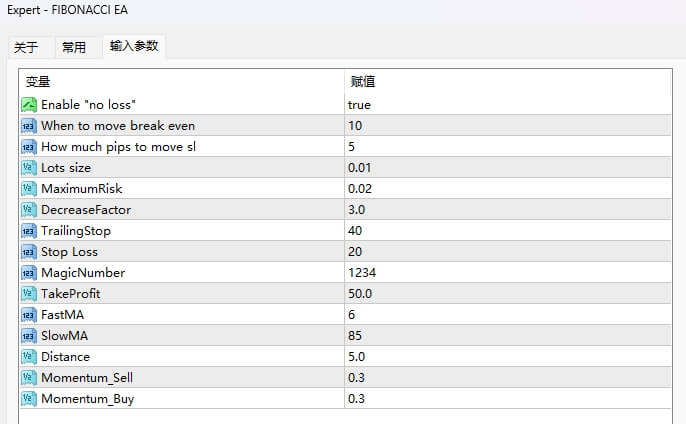This screenshot has height=424, width=686.
Task: Click the icon beside Enable "no loss"
Action: pyautogui.click(x=28, y=105)
